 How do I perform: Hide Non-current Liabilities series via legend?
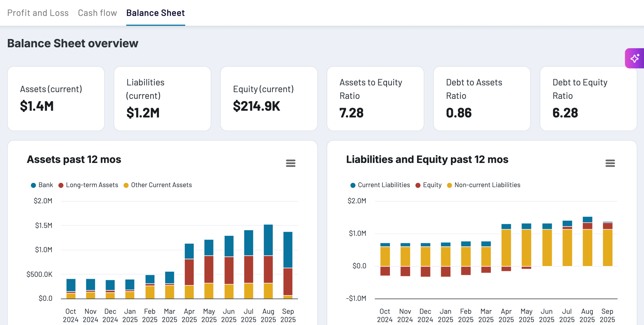pos(487,185)
